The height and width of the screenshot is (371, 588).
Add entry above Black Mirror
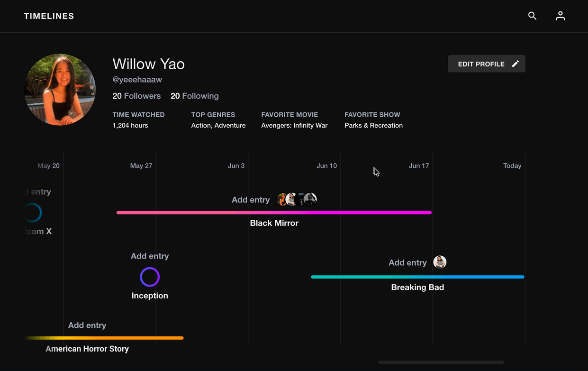[x=251, y=200]
